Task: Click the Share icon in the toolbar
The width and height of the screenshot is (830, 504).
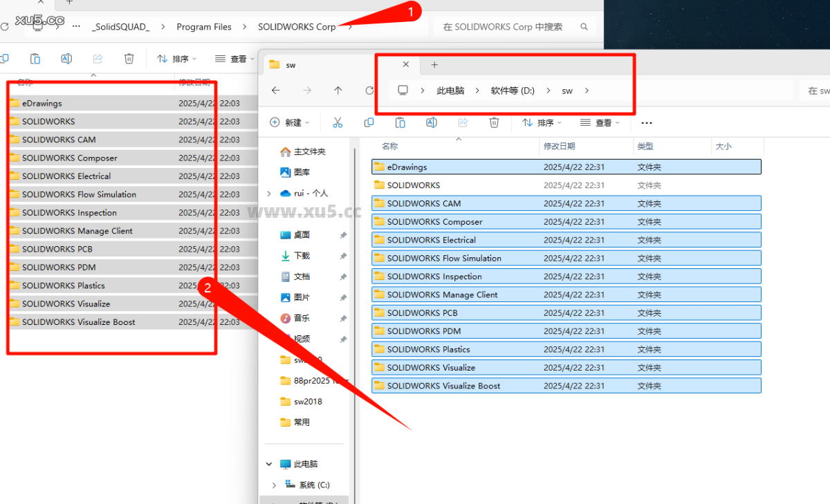Action: pyautogui.click(x=462, y=122)
